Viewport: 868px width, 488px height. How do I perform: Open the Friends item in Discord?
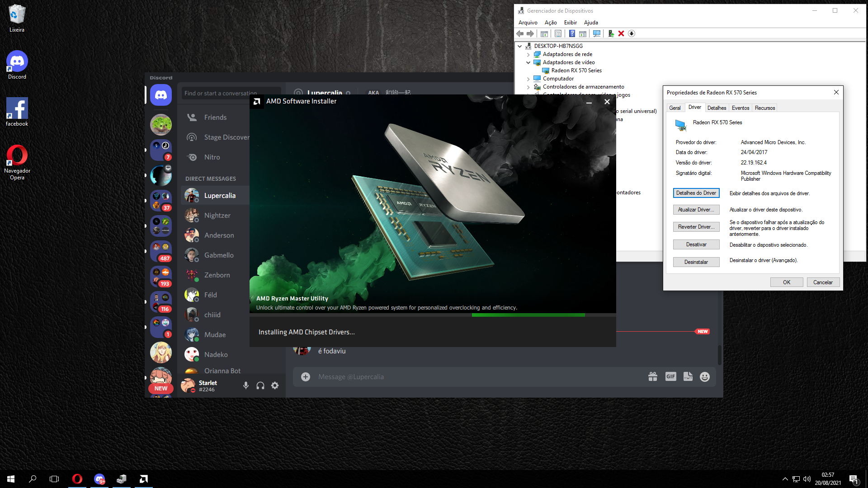click(215, 117)
